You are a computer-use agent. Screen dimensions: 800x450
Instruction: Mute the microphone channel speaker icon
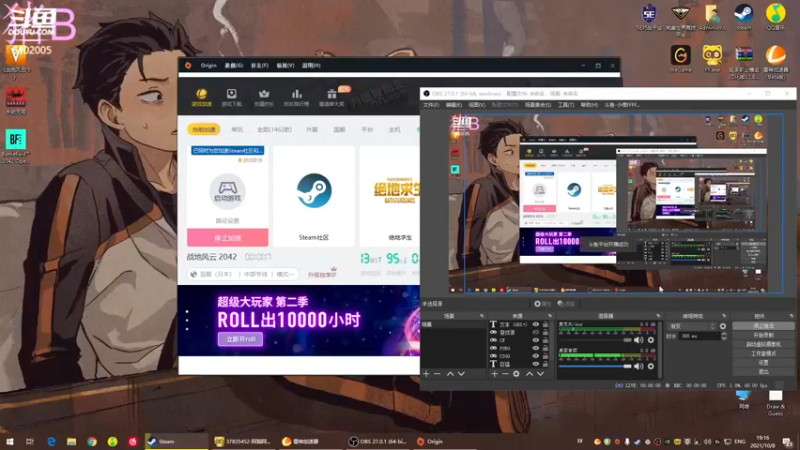639,340
